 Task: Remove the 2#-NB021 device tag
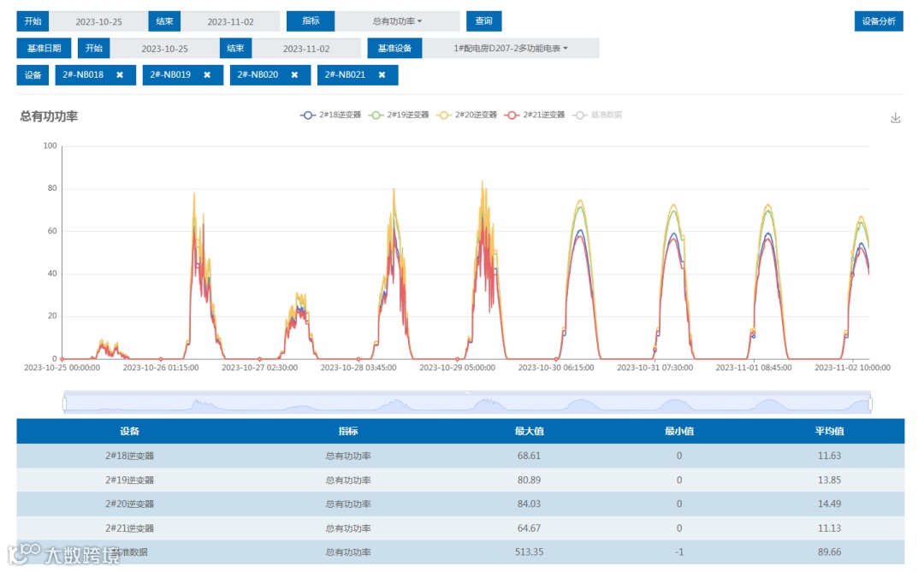[x=382, y=75]
